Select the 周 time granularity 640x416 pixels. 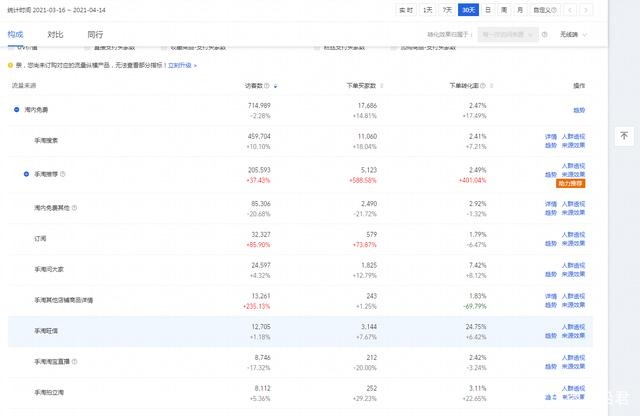[504, 10]
